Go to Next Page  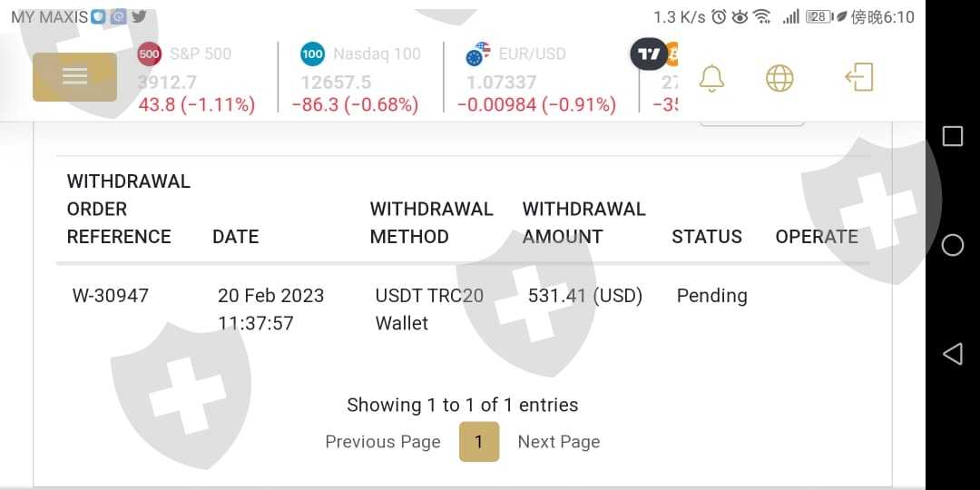coord(559,442)
